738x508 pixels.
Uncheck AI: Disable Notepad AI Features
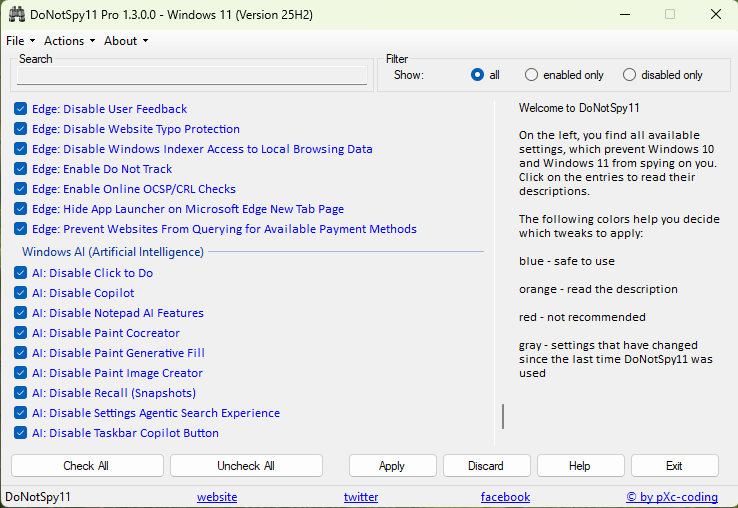coord(20,313)
